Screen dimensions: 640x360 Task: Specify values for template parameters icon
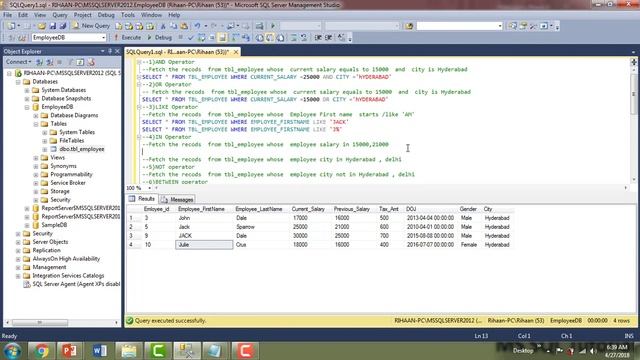click(x=341, y=38)
